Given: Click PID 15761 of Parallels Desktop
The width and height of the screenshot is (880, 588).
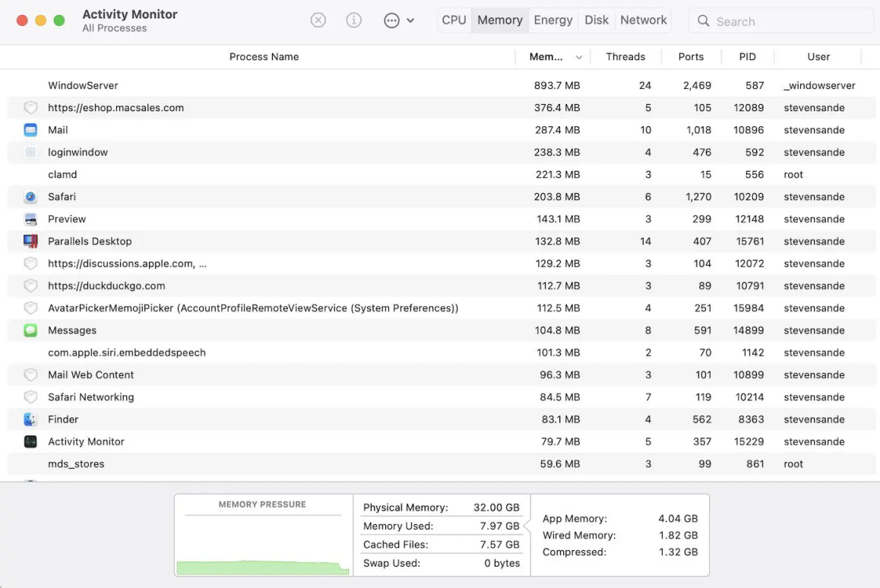Looking at the screenshot, I should (750, 242).
